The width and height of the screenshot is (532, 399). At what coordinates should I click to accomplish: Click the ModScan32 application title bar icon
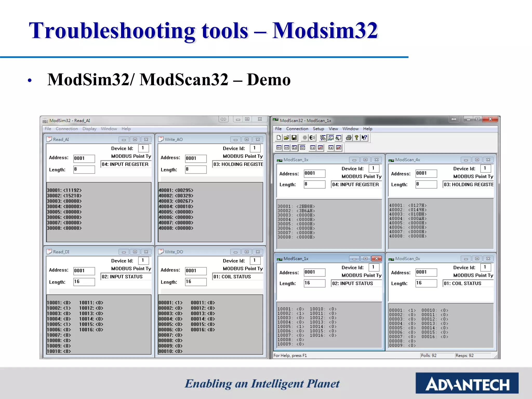point(276,120)
